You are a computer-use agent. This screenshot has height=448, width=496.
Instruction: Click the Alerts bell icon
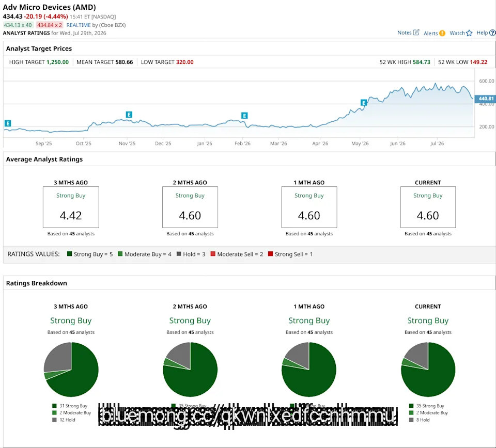442,33
